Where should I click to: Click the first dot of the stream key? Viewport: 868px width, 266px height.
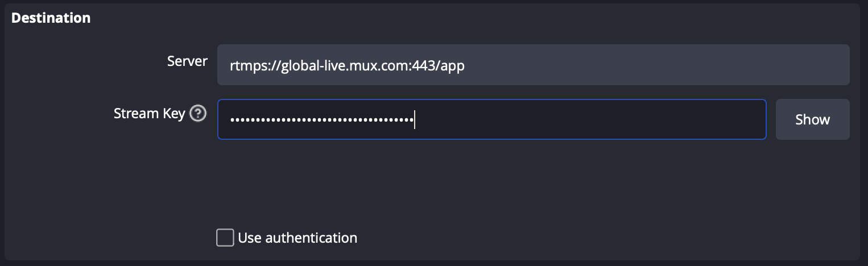click(232, 120)
